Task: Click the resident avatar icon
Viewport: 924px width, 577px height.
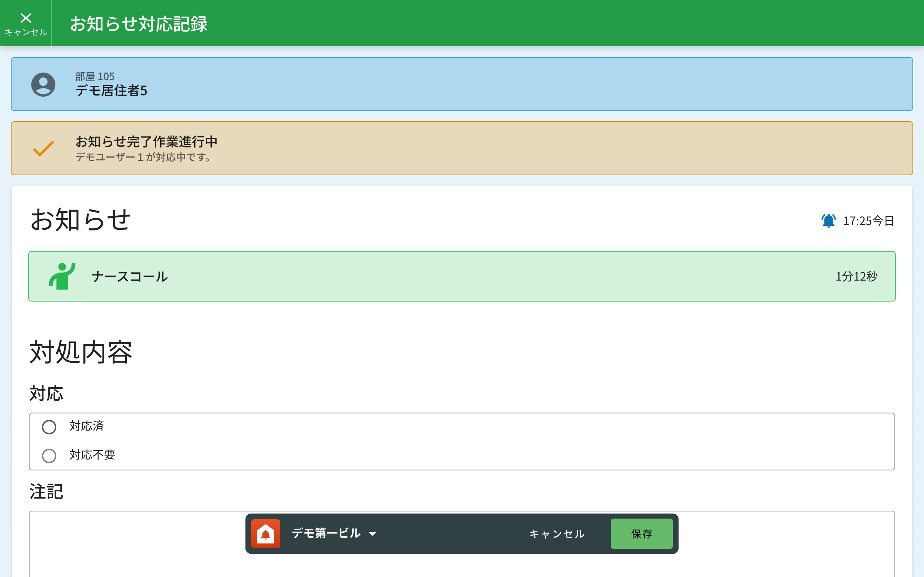Action: 43,84
